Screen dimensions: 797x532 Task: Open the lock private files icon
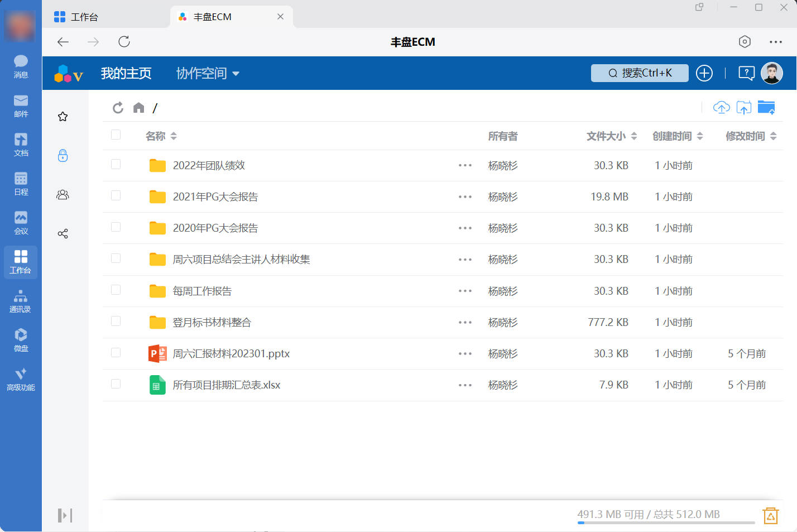point(63,156)
